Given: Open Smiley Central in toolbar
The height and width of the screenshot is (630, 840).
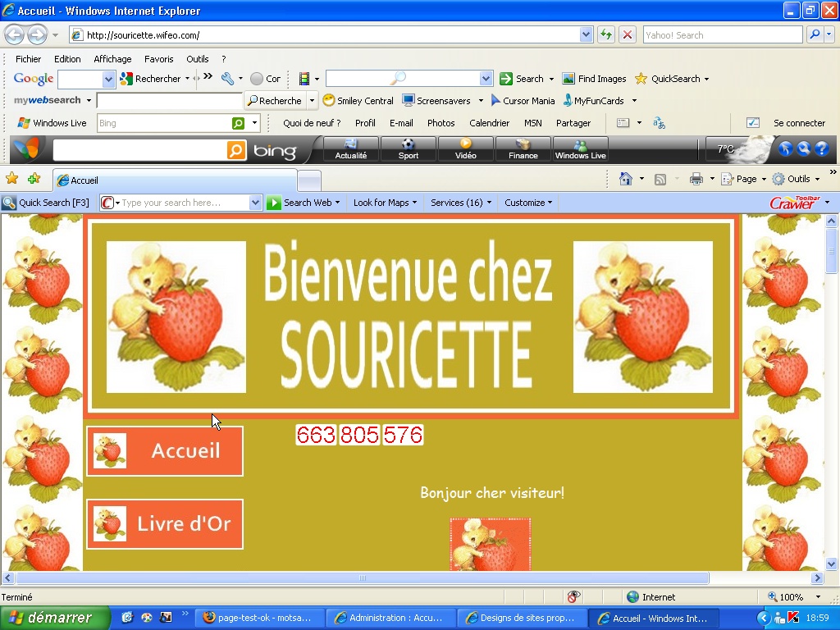Looking at the screenshot, I should click(x=358, y=101).
